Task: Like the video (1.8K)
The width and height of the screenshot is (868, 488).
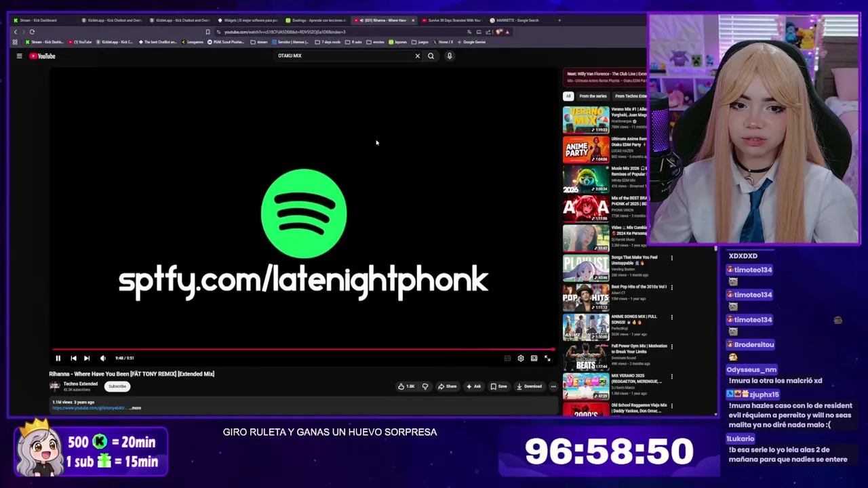Action: click(406, 386)
